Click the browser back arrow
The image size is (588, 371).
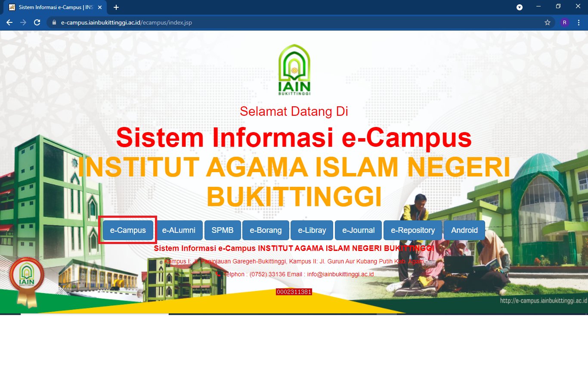click(x=9, y=22)
